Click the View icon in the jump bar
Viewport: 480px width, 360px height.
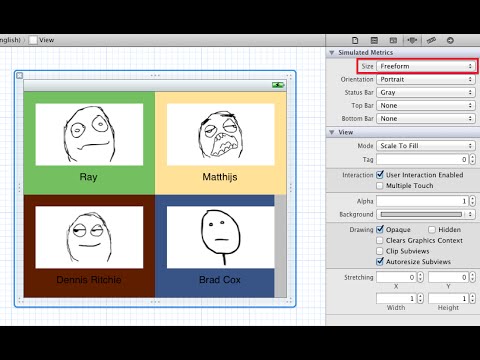pyautogui.click(x=33, y=40)
